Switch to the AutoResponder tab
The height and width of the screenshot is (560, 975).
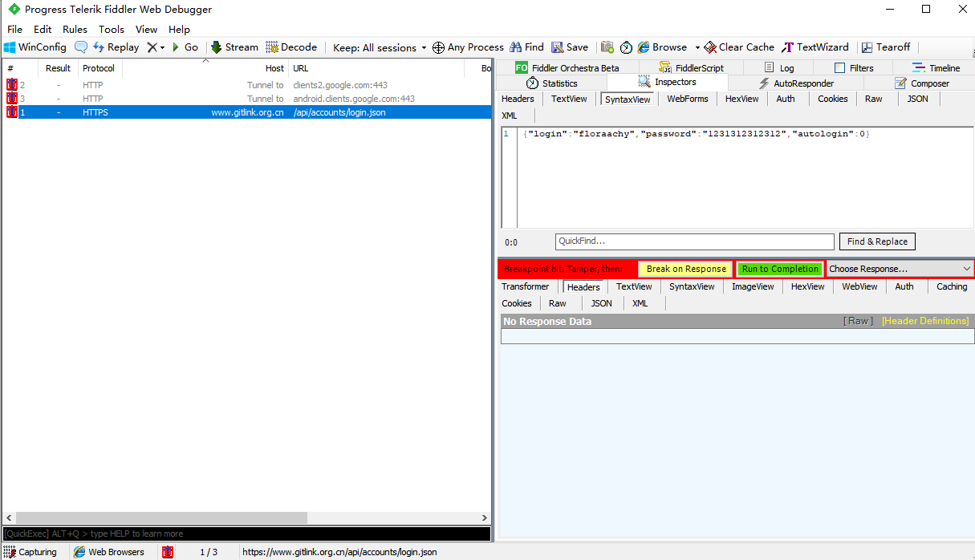pyautogui.click(x=796, y=83)
